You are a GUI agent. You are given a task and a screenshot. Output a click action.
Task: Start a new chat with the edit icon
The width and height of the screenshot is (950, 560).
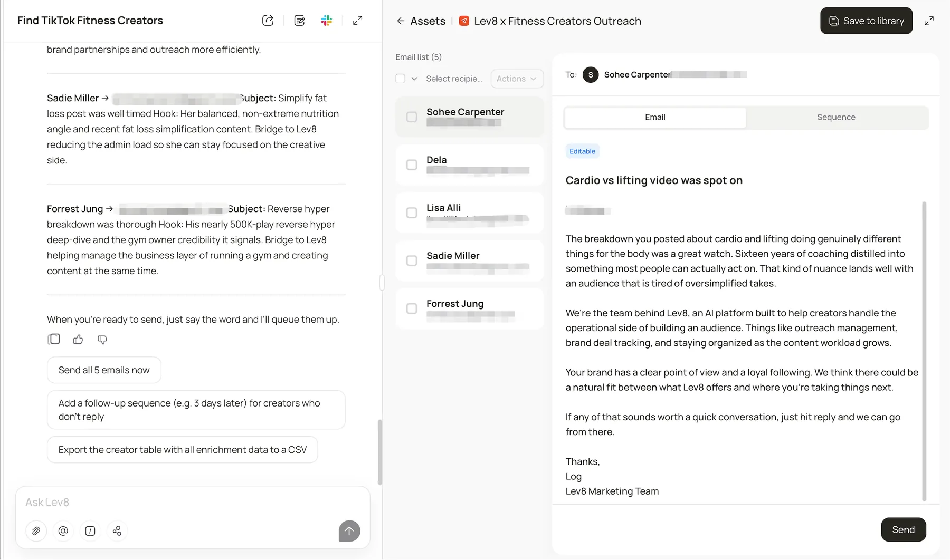299,21
